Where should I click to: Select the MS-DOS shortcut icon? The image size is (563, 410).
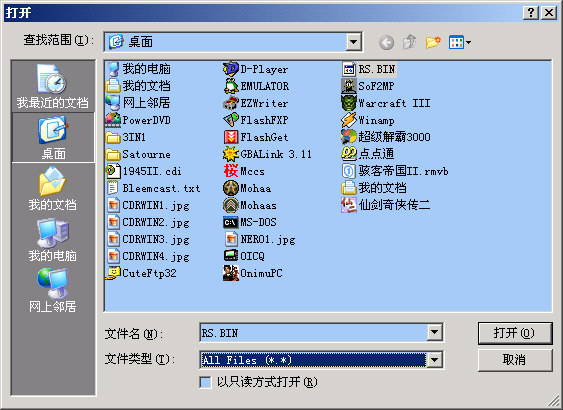click(x=231, y=222)
